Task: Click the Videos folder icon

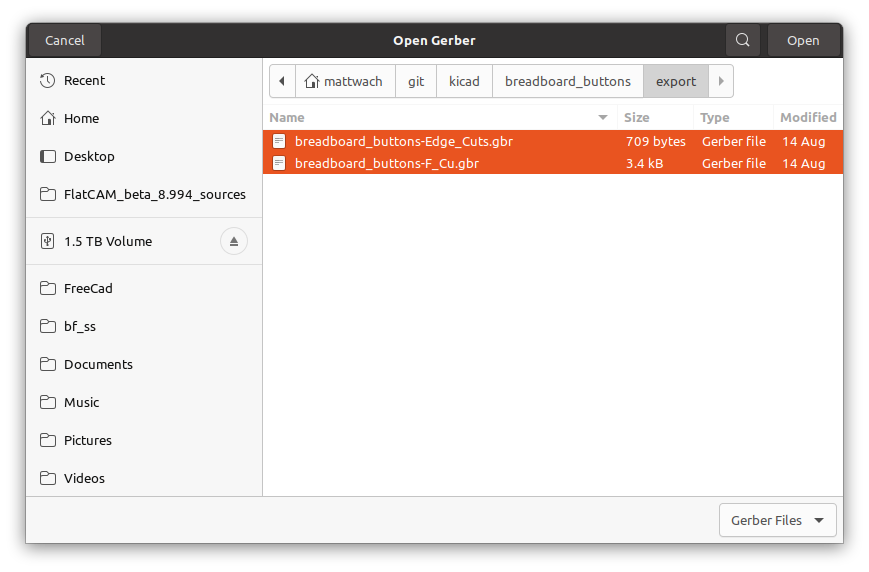Action: 48,478
